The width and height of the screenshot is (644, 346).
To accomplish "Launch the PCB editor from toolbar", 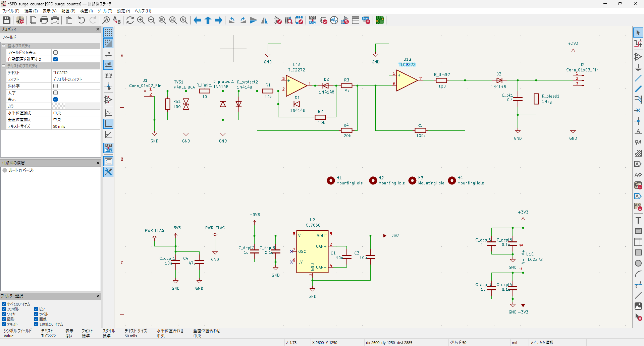I will [379, 20].
